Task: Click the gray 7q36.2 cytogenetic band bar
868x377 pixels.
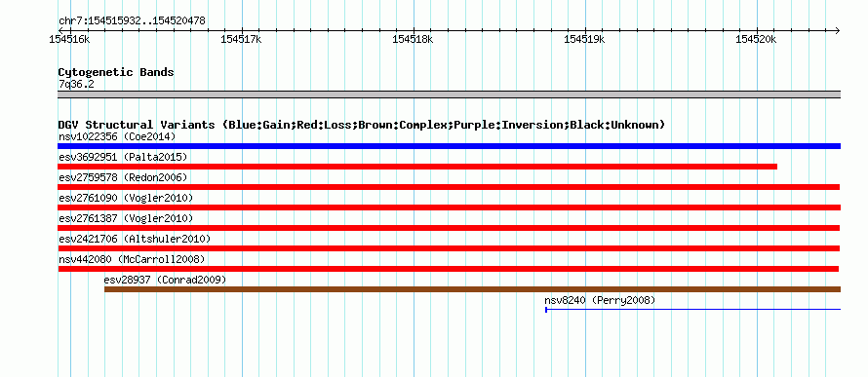Action: (450, 94)
